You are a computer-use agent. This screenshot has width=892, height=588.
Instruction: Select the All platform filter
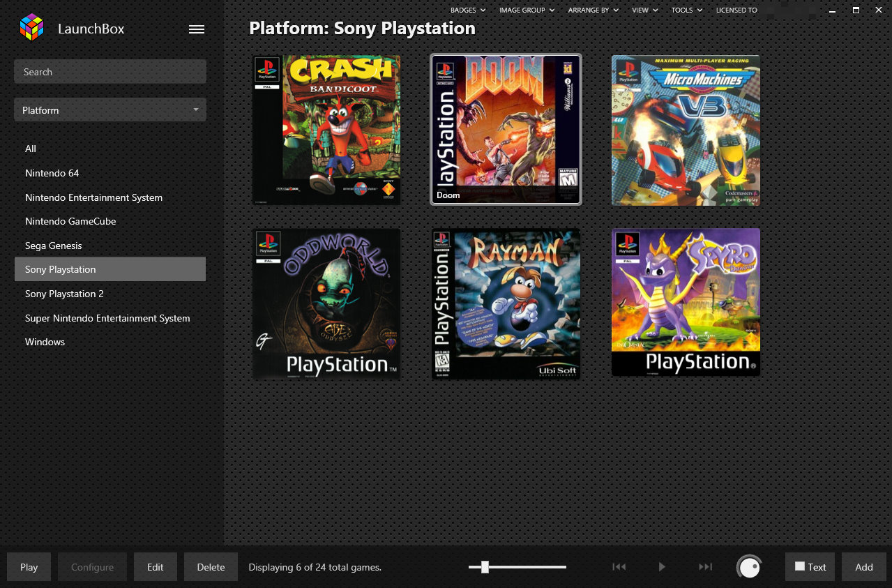pyautogui.click(x=110, y=149)
